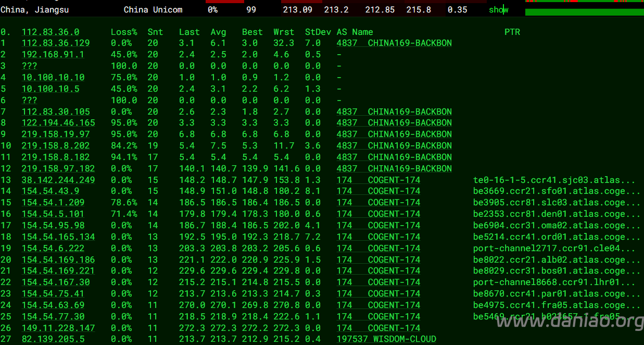
Task: Open the 82.139.205.5 final hop link
Action: (x=53, y=339)
